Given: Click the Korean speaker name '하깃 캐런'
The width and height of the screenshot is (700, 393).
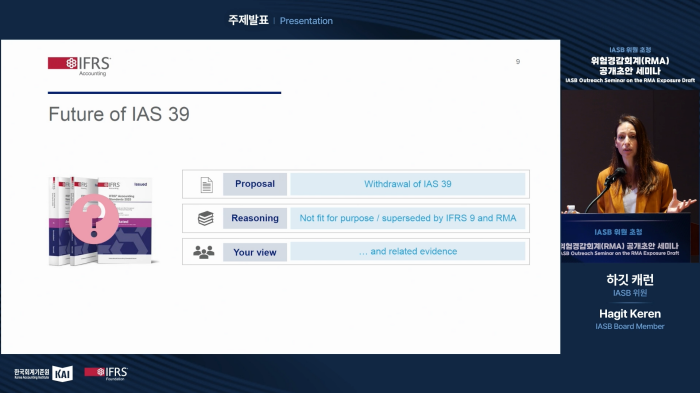Looking at the screenshot, I should pos(630,280).
